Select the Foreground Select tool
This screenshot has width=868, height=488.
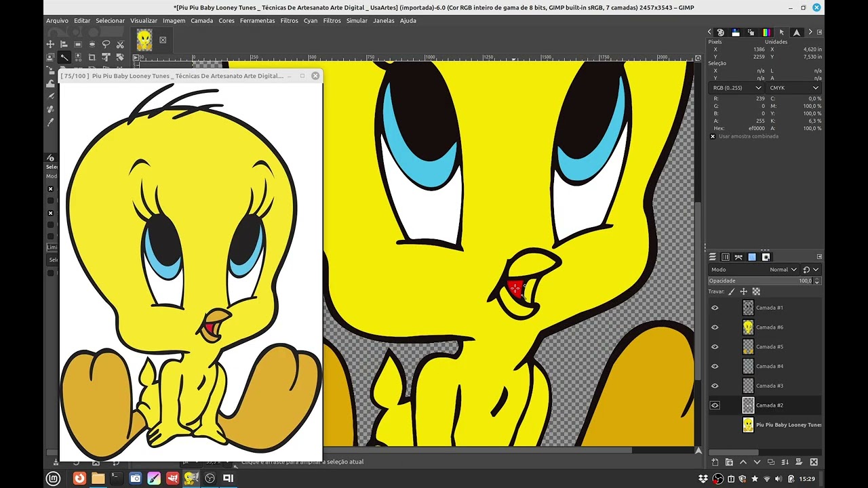(50, 58)
